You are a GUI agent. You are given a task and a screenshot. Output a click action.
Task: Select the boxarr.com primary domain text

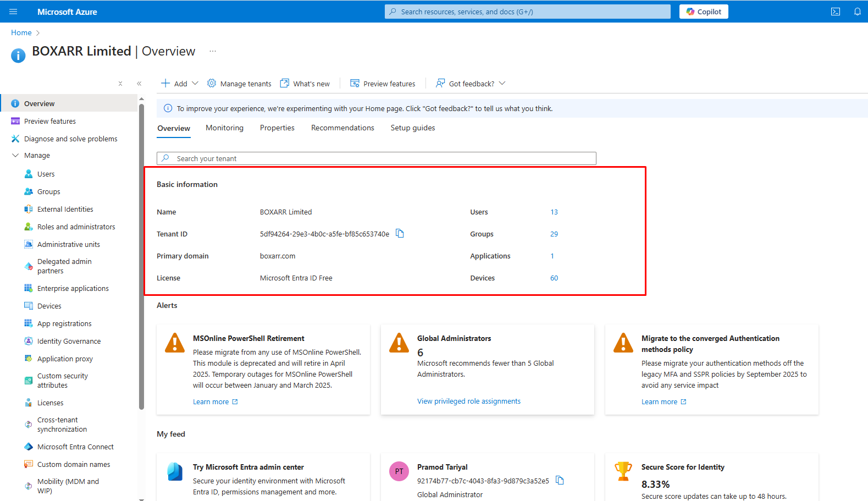tap(278, 256)
